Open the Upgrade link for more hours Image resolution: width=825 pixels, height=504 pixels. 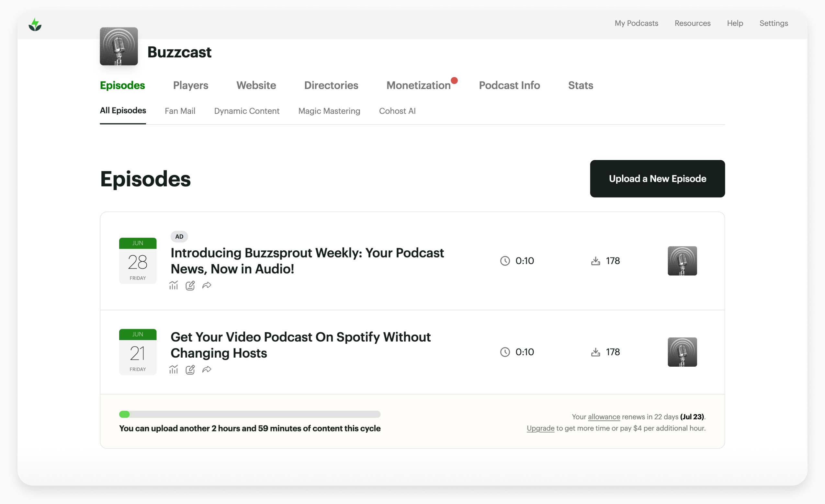coord(540,428)
